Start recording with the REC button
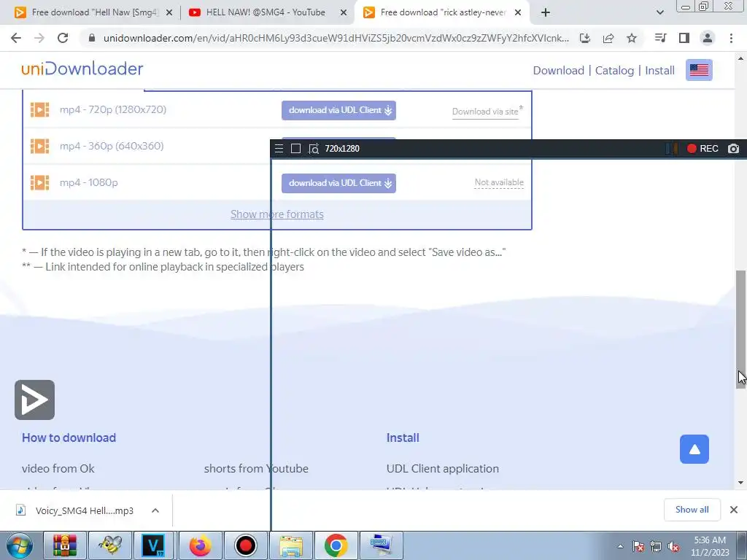This screenshot has width=747, height=560. [703, 149]
